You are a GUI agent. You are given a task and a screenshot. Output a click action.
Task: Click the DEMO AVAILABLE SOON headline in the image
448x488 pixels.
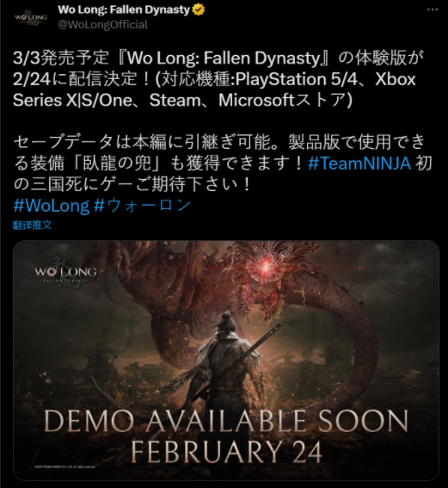tap(226, 421)
